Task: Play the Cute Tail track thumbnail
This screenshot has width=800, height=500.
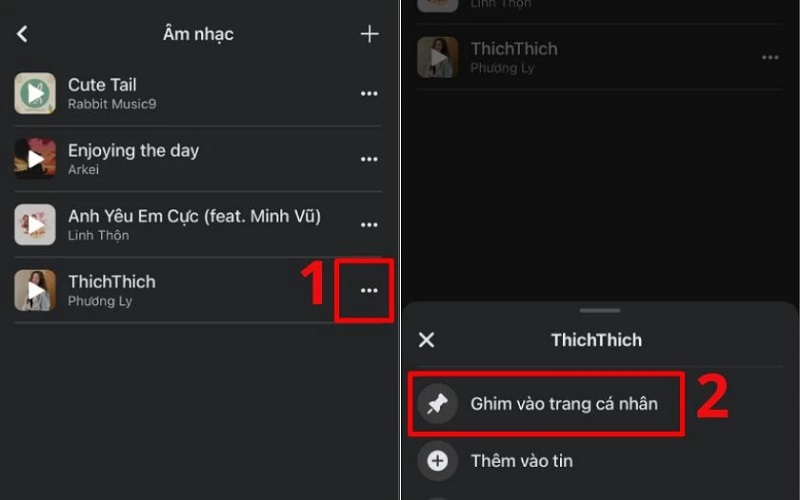Action: [x=35, y=93]
